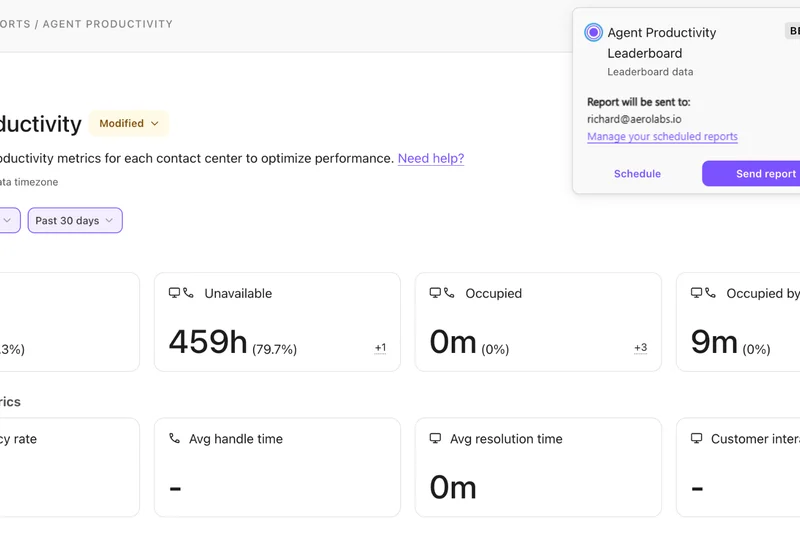Show the +3 details on Occupied card
This screenshot has height=533, width=800.
640,348
